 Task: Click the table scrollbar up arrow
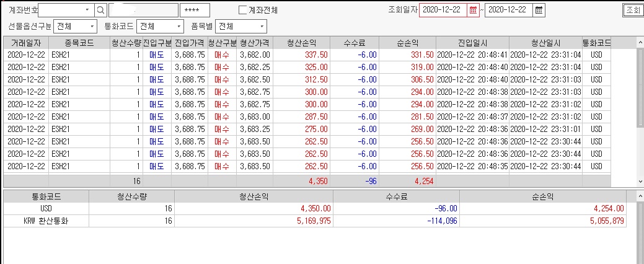640,42
